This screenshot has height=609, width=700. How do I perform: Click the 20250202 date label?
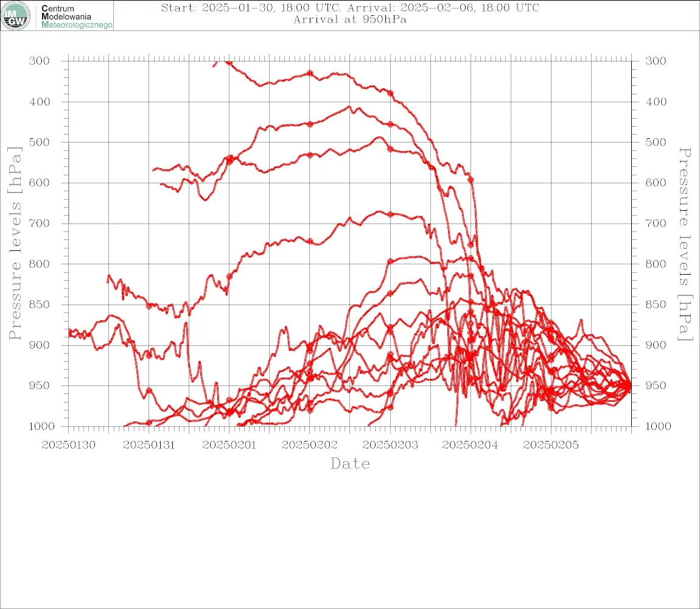[309, 445]
